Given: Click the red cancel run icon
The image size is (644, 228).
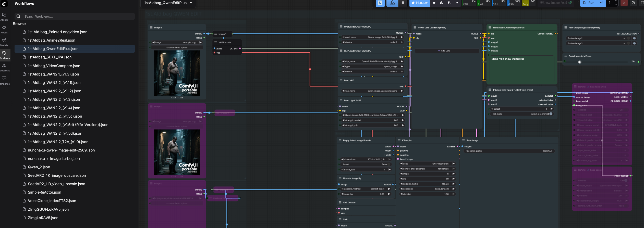Looking at the screenshot, I should pyautogui.click(x=624, y=3).
